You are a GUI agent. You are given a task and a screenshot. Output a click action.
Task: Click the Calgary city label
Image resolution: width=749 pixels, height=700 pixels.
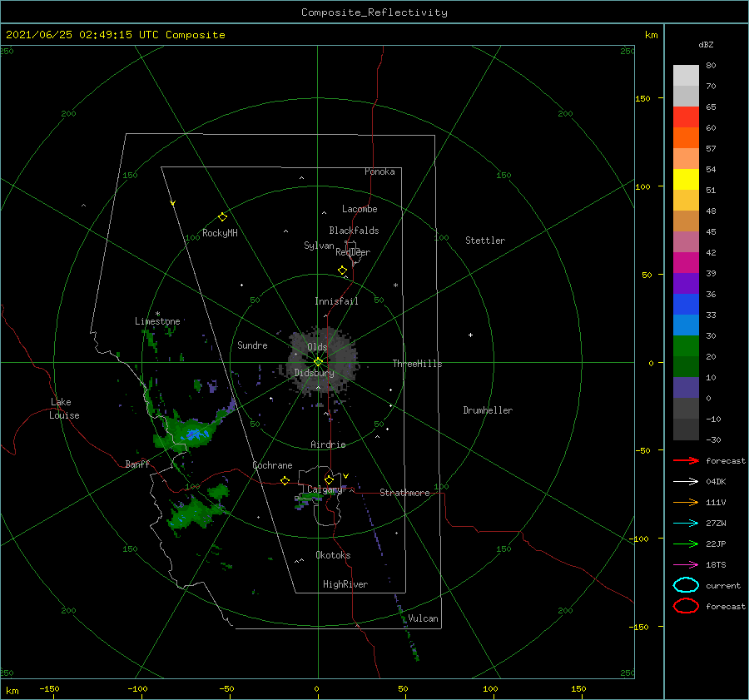point(325,489)
